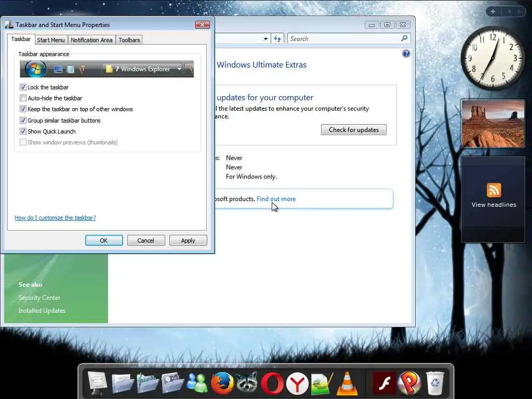Screen dimensions: 532x399
Task: Launch VLC media player from dock
Action: pyautogui.click(x=347, y=383)
